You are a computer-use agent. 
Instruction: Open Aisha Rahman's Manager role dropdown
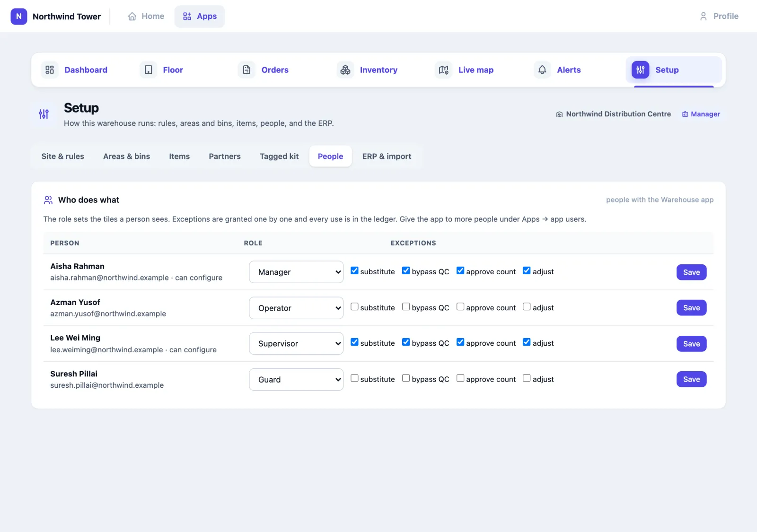point(296,272)
